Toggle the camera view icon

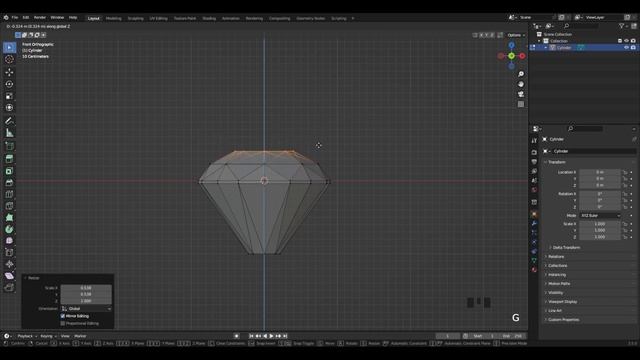521,94
